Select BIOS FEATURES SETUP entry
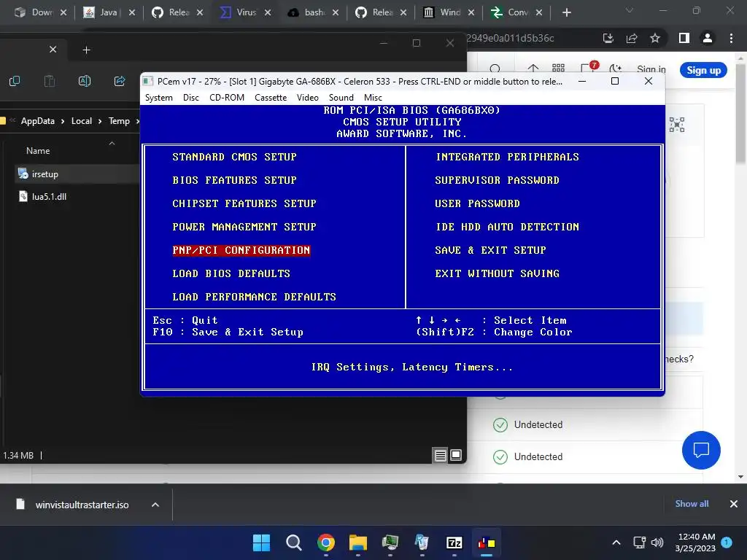 point(234,180)
